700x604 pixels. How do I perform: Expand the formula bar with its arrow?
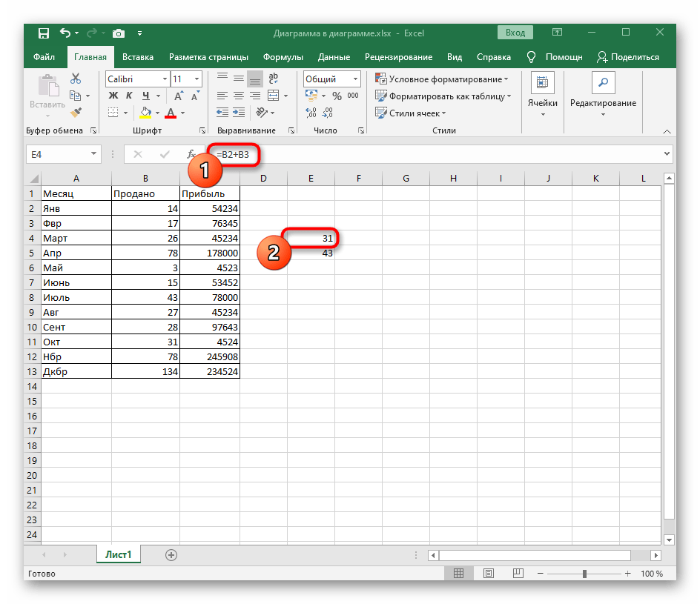(x=667, y=154)
